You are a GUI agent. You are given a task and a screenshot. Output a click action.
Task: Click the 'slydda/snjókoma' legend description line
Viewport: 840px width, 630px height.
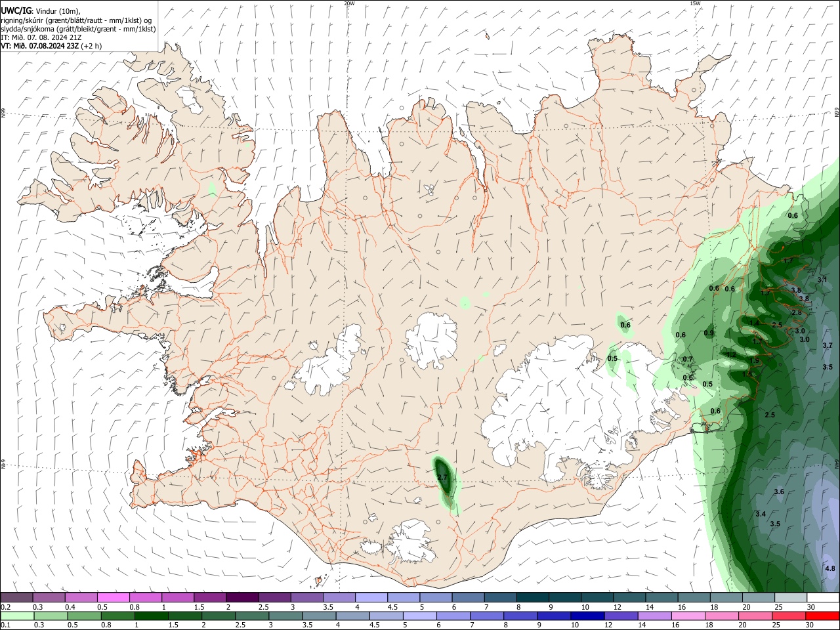coord(78,29)
